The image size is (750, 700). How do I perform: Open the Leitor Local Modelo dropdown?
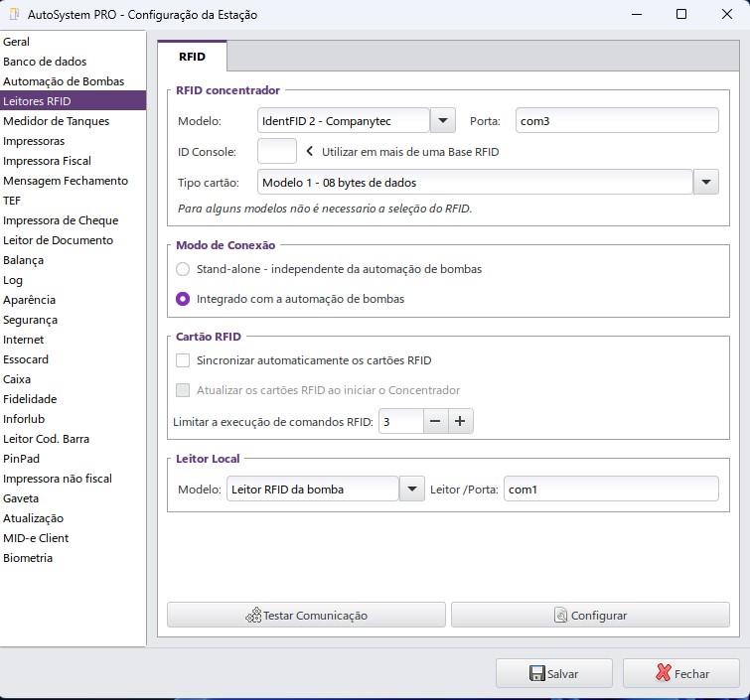tap(411, 490)
